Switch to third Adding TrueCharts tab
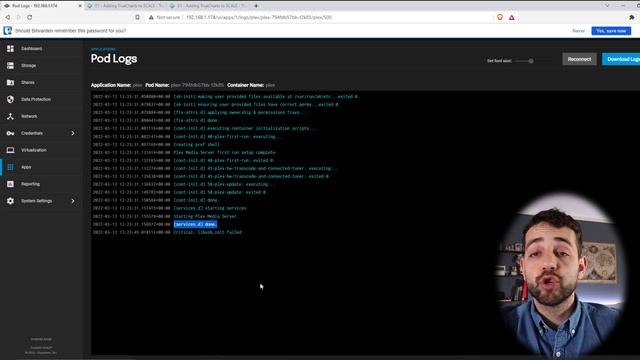 [x=208, y=6]
